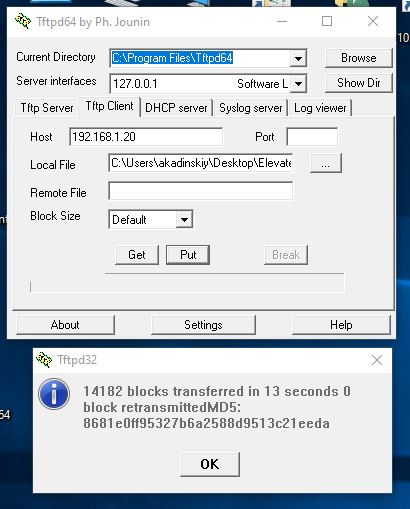This screenshot has width=410, height=509.
Task: Expand the Server interfaces dropdown
Action: (298, 83)
